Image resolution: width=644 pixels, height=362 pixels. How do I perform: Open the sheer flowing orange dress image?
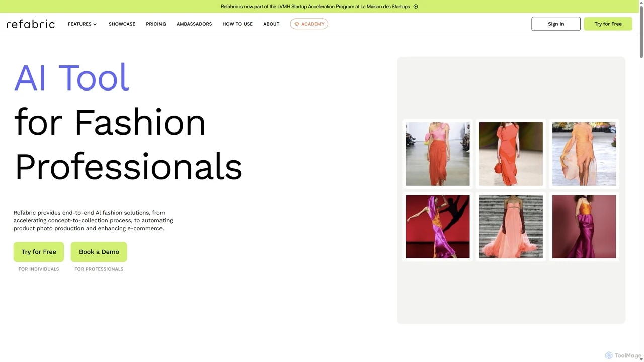pyautogui.click(x=584, y=154)
